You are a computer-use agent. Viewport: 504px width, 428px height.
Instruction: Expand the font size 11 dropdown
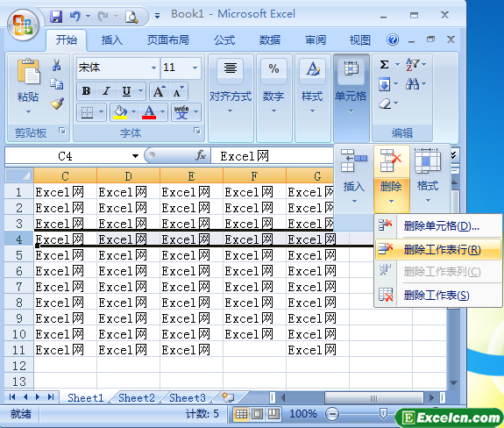click(x=195, y=68)
